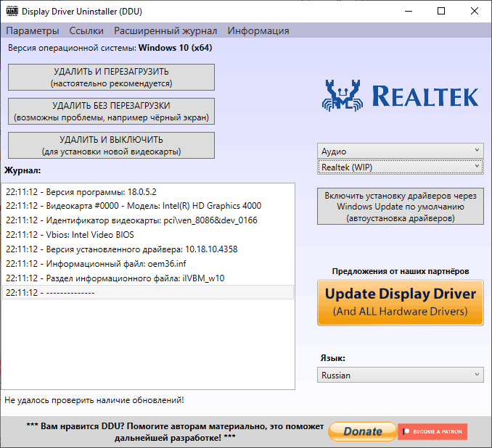This screenshot has width=492, height=448.
Task: Select log line Идентификатор видеокарты pci\ven_8086
Action: click(x=148, y=220)
